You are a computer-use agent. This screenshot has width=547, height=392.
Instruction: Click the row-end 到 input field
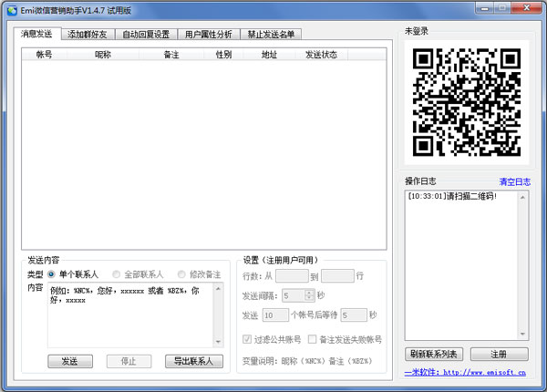coord(337,276)
